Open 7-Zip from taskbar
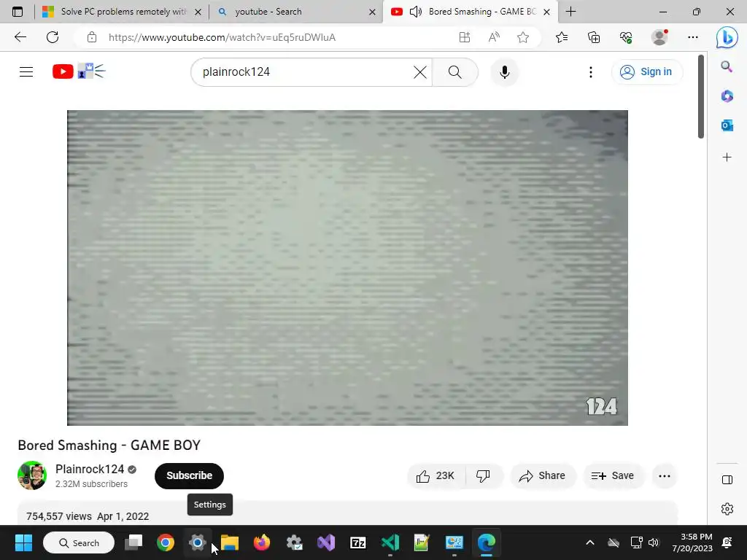The height and width of the screenshot is (560, 747). pyautogui.click(x=357, y=542)
